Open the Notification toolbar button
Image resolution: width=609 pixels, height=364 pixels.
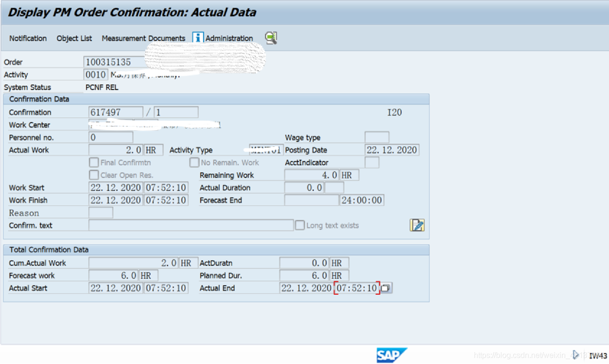click(28, 38)
